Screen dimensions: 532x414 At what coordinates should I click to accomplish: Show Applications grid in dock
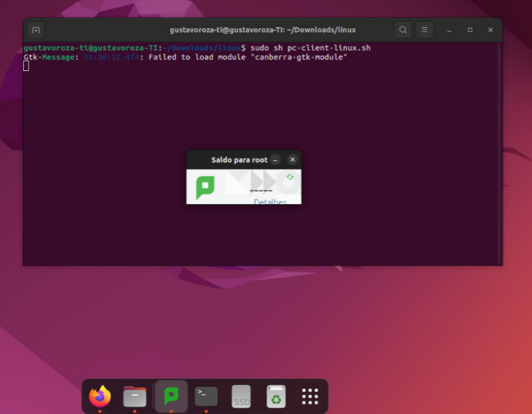(310, 396)
